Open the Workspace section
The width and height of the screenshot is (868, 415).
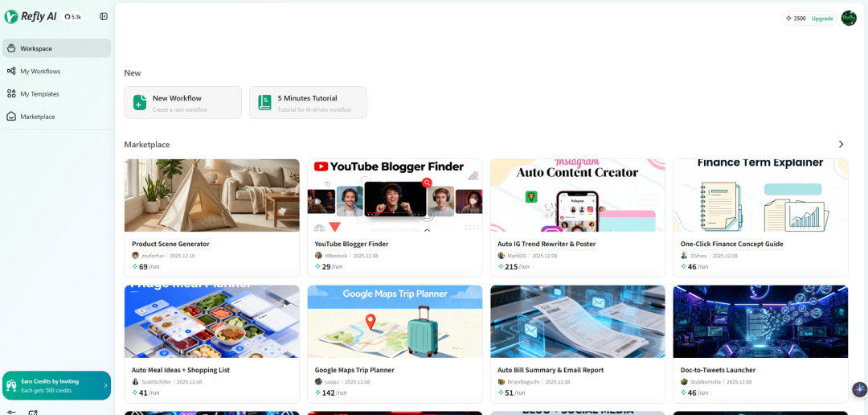(x=56, y=48)
